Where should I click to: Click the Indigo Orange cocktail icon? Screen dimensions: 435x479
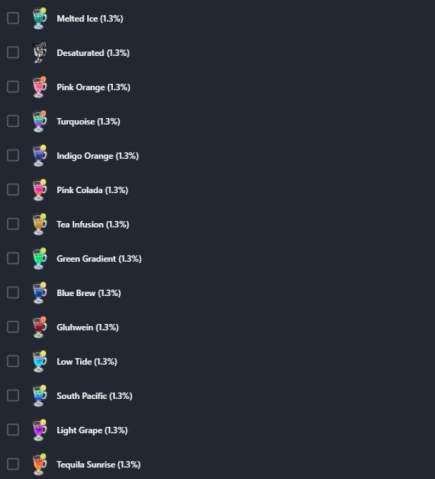pos(39,156)
